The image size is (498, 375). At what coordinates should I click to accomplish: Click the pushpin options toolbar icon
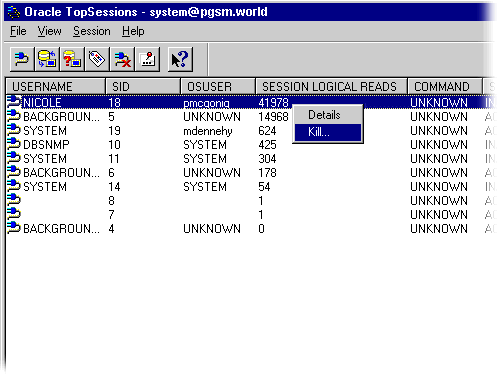[x=147, y=59]
